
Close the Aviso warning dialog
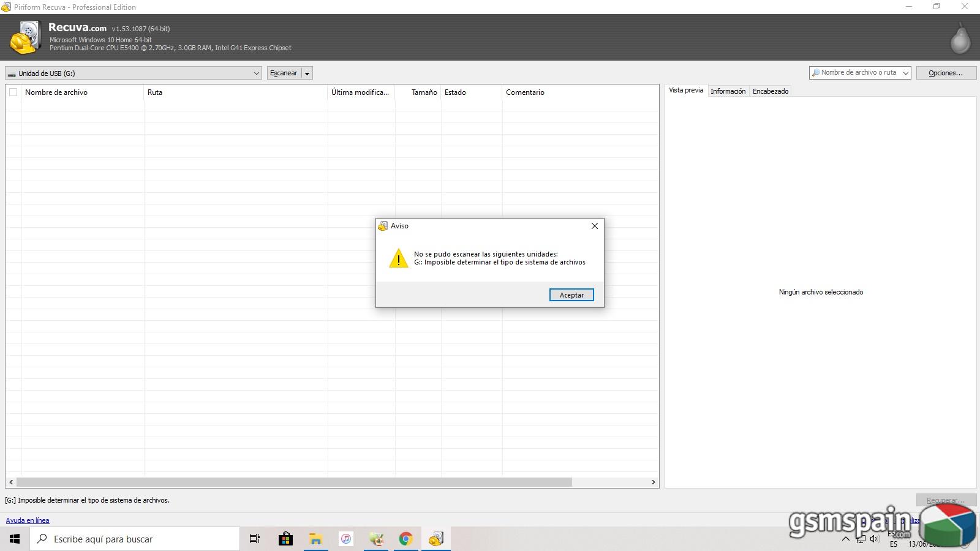(594, 226)
